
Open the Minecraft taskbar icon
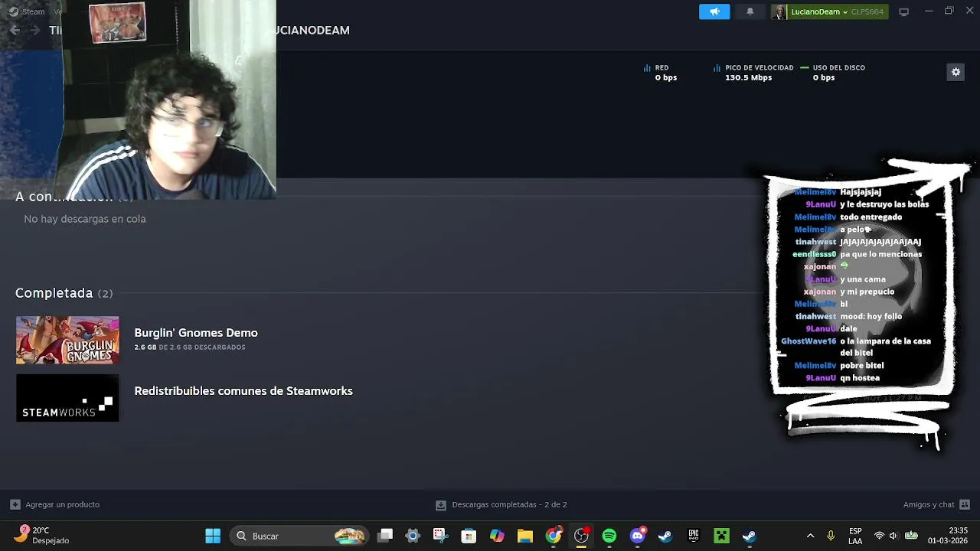pos(721,536)
